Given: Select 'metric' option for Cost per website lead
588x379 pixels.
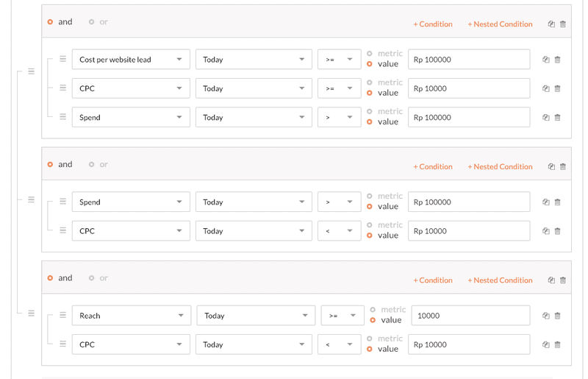Looking at the screenshot, I should (370, 54).
